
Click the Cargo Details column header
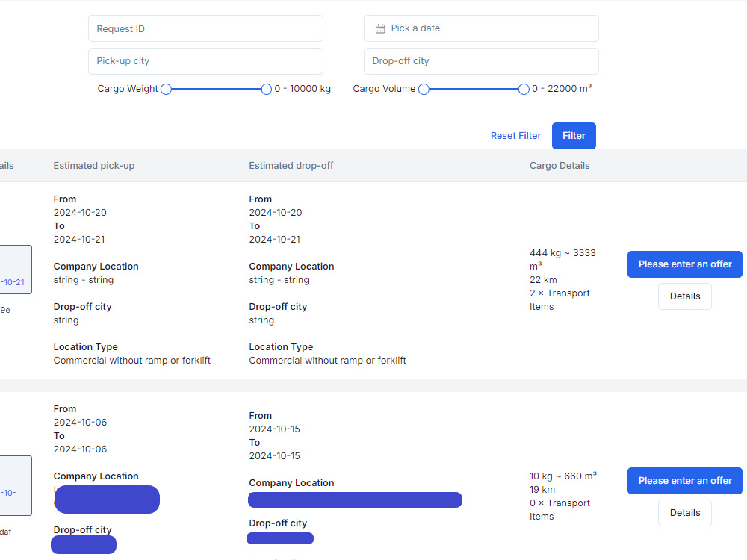560,165
